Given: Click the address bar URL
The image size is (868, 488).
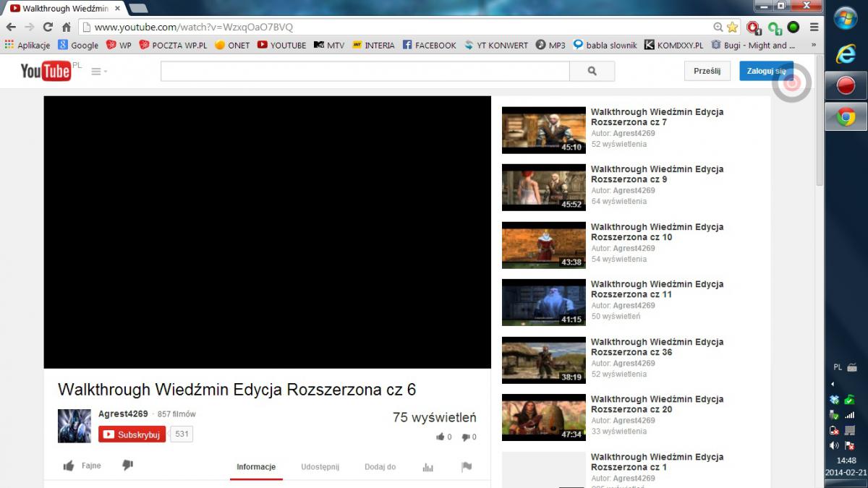Looking at the screenshot, I should (194, 27).
